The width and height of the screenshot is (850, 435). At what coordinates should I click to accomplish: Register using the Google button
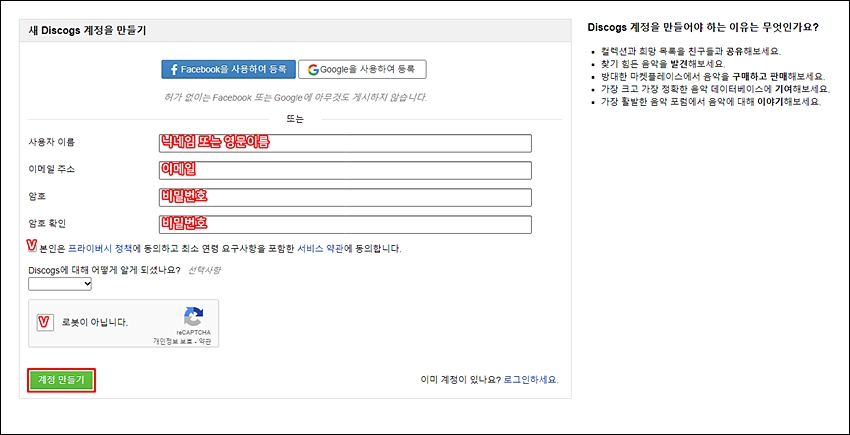(x=362, y=69)
